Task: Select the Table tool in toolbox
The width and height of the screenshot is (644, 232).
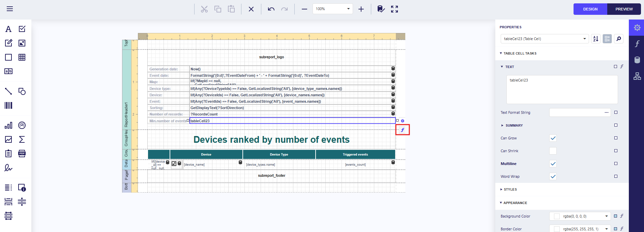Action: [x=22, y=57]
